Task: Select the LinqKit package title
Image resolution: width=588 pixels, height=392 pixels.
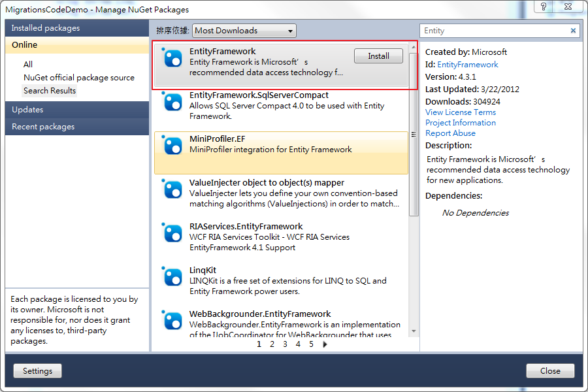Action: (x=203, y=270)
